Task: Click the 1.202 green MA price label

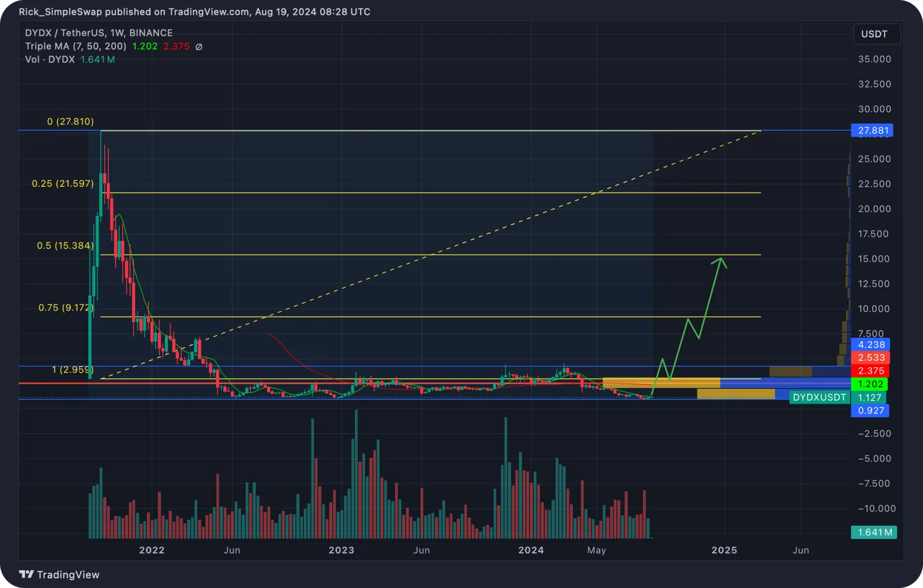Action: click(x=871, y=384)
